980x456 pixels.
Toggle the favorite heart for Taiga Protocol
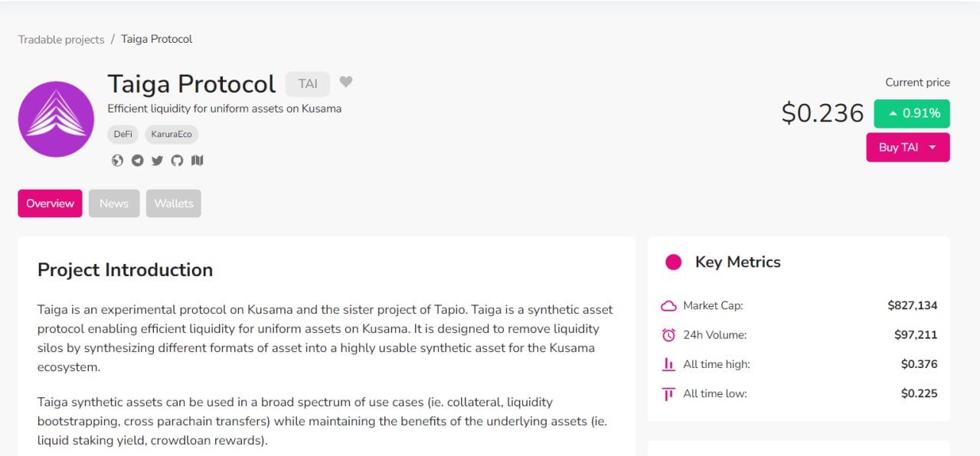pyautogui.click(x=346, y=82)
